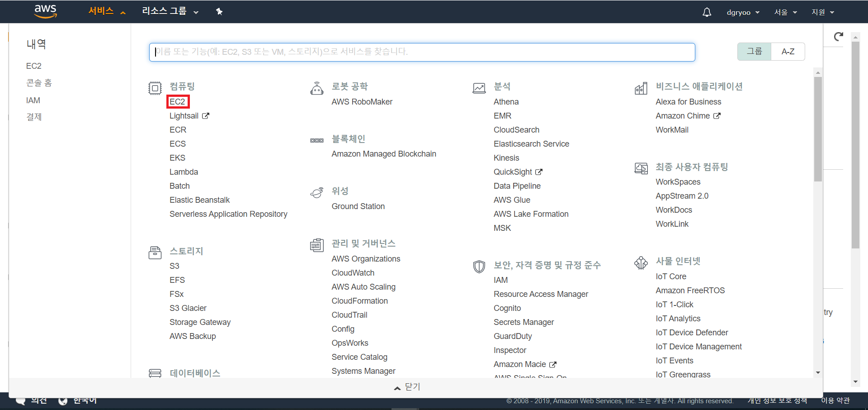The width and height of the screenshot is (868, 410).
Task: Open the EC2 service under 컴퓨팅
Action: (x=178, y=102)
